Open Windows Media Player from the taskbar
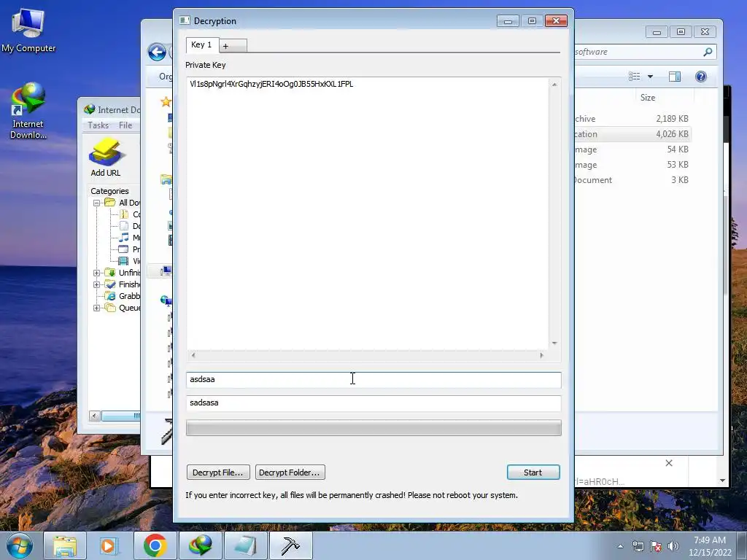 click(x=108, y=545)
